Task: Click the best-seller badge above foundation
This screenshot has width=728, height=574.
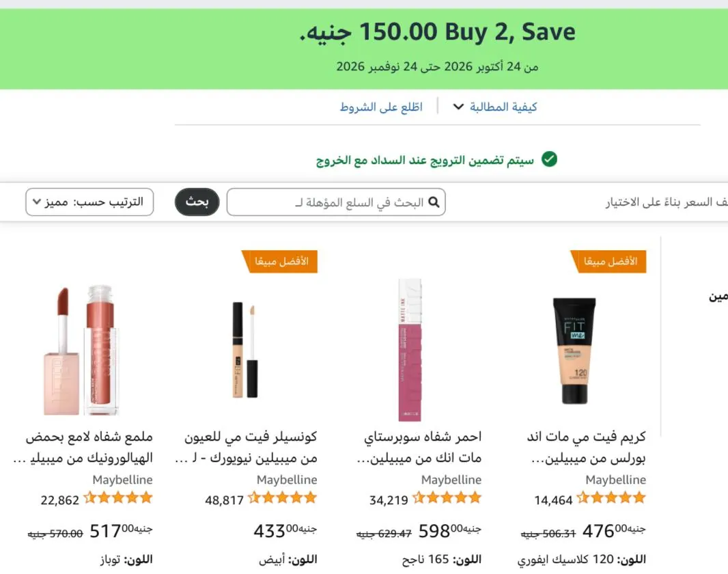Action: pyautogui.click(x=608, y=262)
